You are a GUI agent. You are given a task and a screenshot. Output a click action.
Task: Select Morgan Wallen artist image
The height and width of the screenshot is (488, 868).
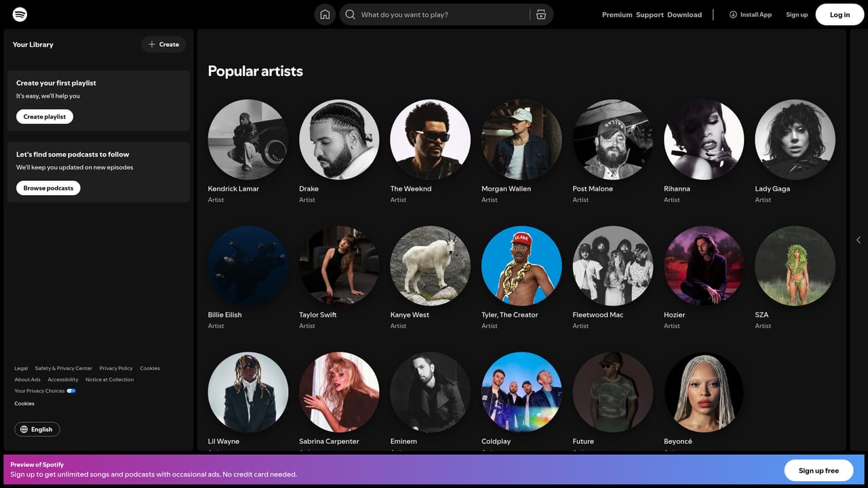pyautogui.click(x=521, y=140)
